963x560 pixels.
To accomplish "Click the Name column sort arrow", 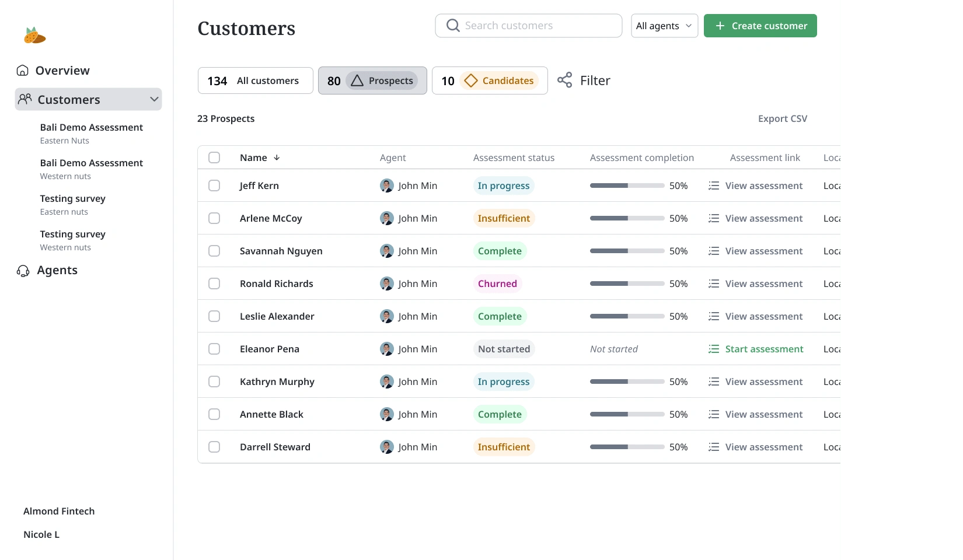I will click(x=277, y=157).
